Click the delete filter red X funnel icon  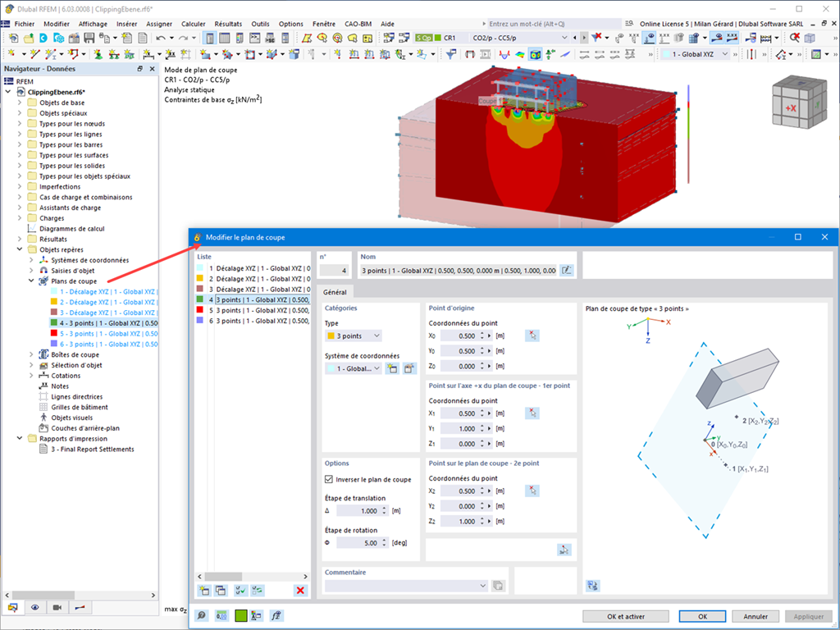pyautogui.click(x=596, y=38)
